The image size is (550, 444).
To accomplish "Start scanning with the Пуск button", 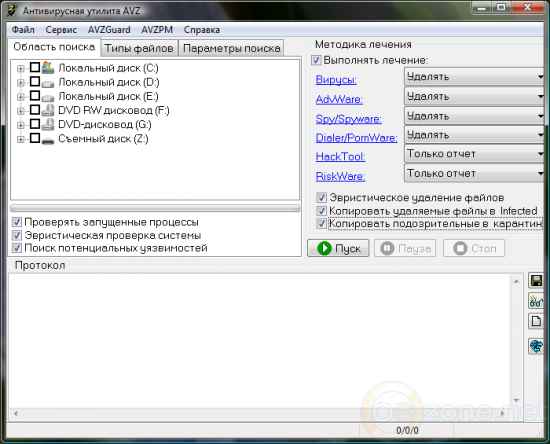I will click(338, 248).
